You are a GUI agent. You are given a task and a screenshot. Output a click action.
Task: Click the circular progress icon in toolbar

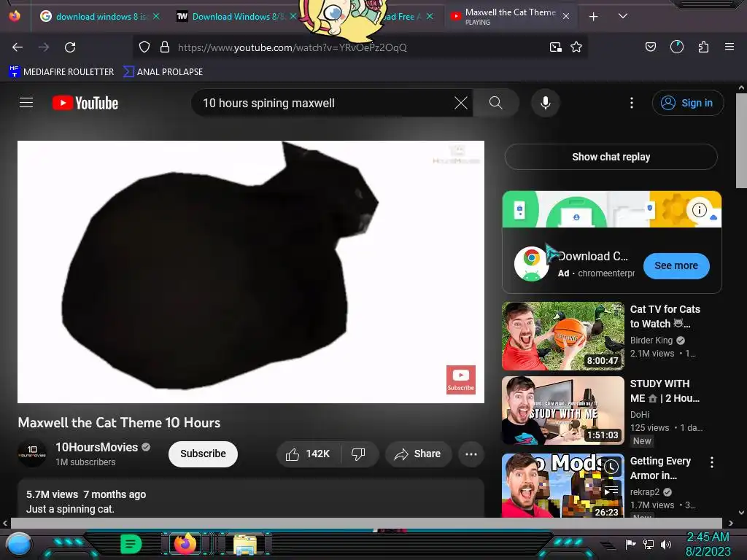pyautogui.click(x=676, y=47)
